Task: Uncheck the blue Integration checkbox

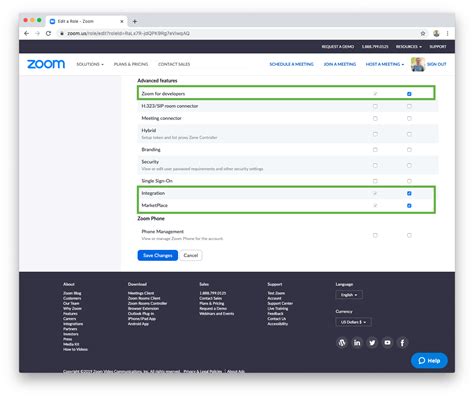Action: (x=409, y=193)
